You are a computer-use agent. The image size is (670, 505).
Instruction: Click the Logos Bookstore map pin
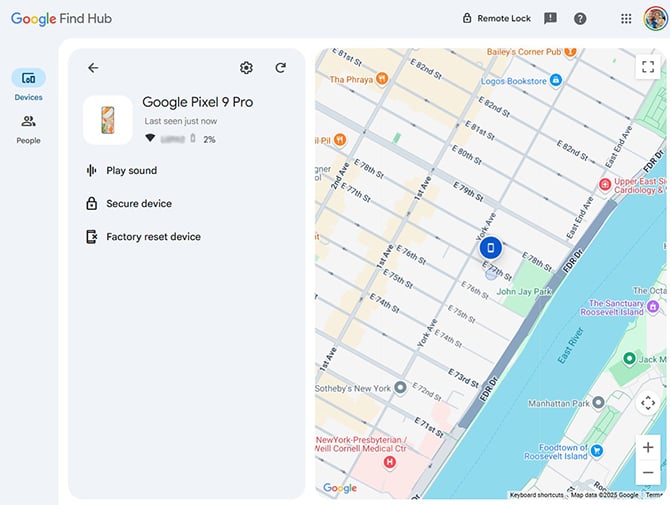[x=555, y=80]
